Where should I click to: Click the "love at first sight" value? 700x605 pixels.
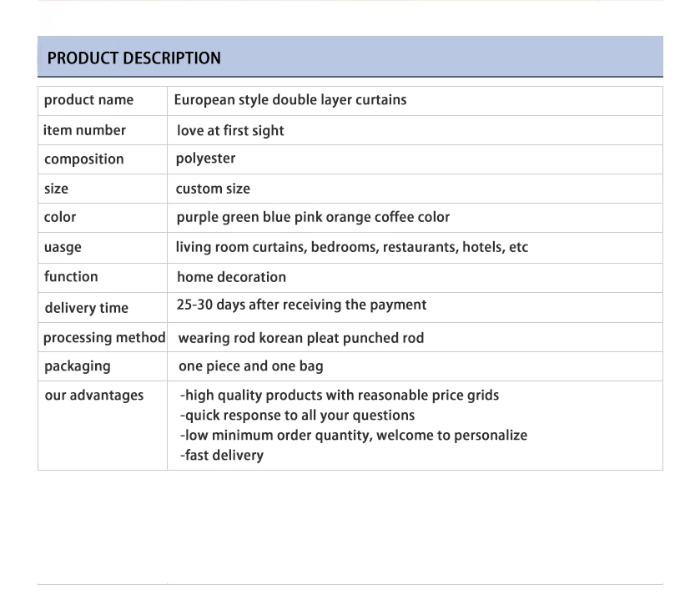[x=230, y=131]
